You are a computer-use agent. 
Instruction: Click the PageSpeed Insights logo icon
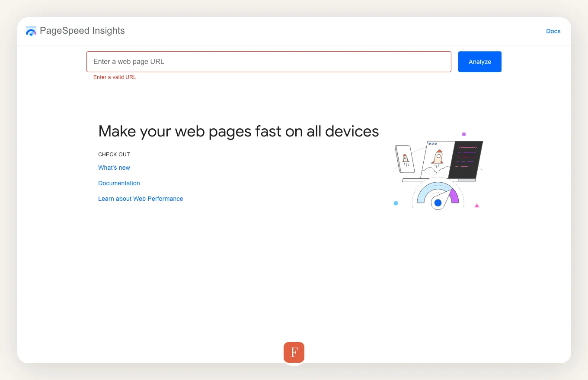31,31
